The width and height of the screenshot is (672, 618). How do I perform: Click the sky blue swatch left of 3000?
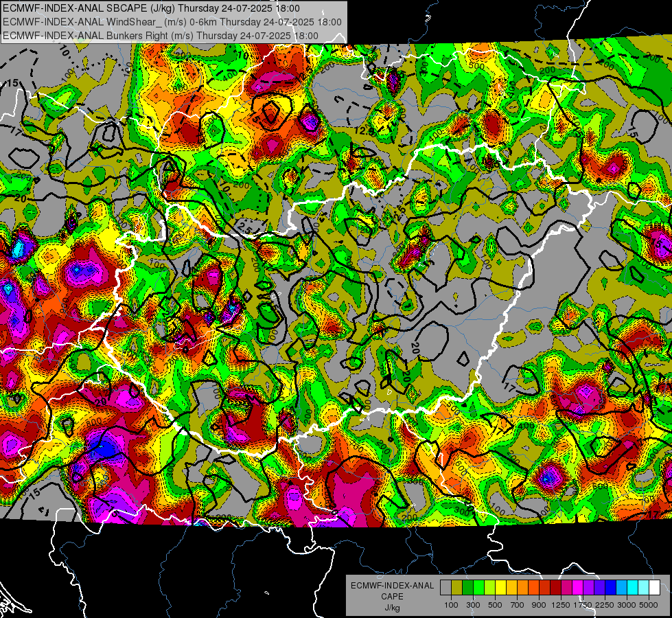(x=621, y=588)
